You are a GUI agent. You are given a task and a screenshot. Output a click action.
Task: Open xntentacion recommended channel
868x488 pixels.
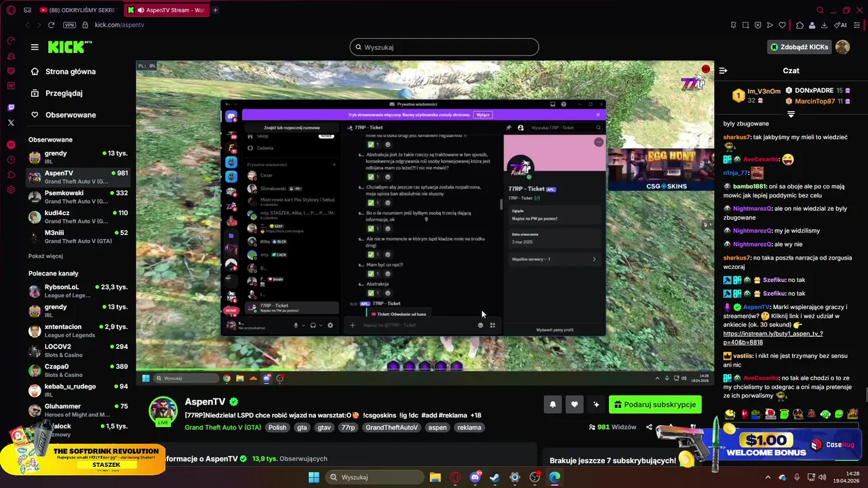(79, 331)
